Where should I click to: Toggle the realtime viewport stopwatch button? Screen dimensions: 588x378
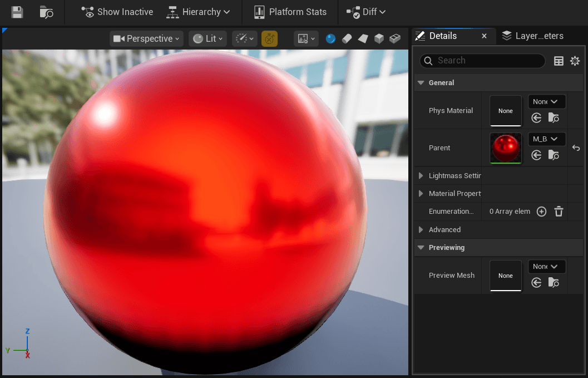269,39
